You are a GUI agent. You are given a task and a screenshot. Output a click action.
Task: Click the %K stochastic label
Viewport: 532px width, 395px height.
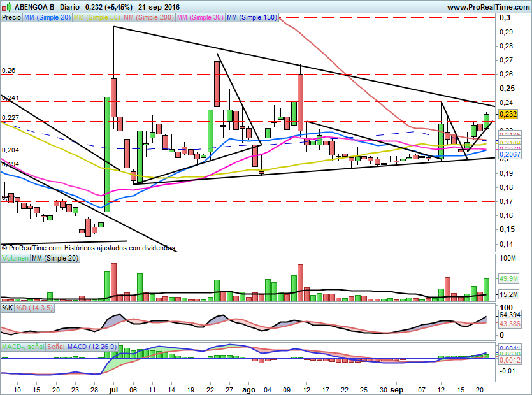pos(7,308)
